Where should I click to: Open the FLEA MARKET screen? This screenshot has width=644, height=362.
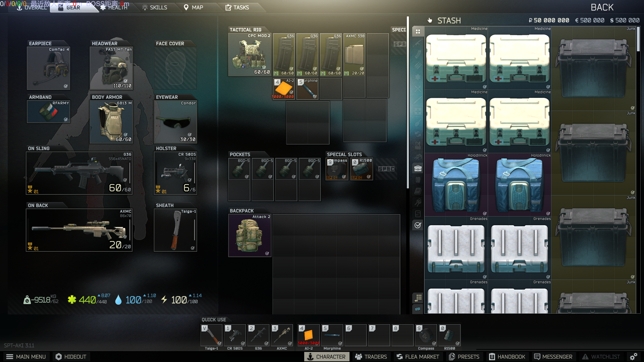pyautogui.click(x=418, y=357)
